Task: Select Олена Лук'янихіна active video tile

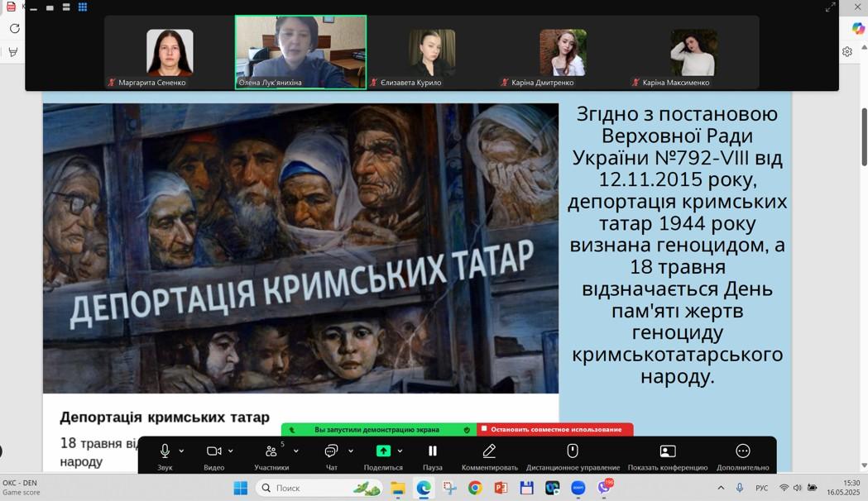Action: (x=300, y=53)
